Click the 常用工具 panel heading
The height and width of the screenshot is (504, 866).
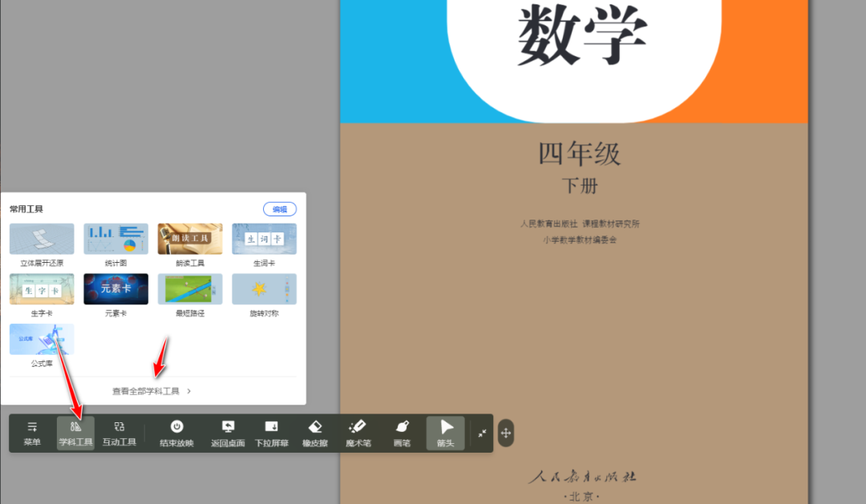26,209
